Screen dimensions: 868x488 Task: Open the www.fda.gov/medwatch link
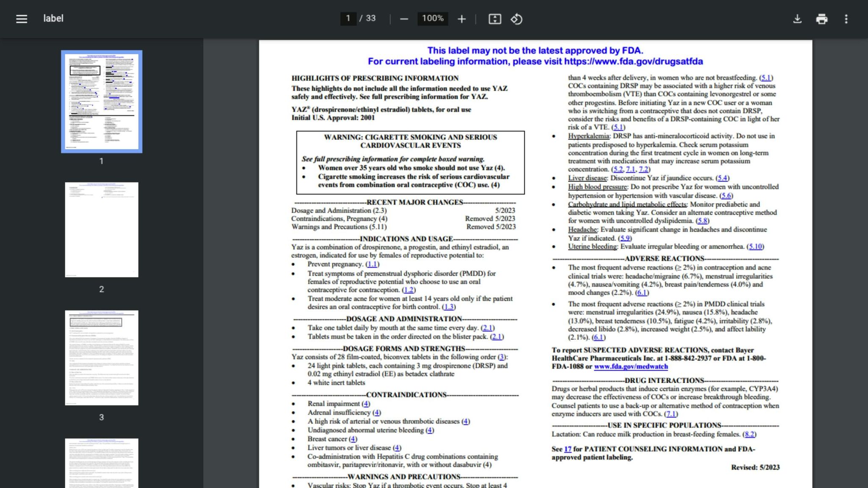631,366
